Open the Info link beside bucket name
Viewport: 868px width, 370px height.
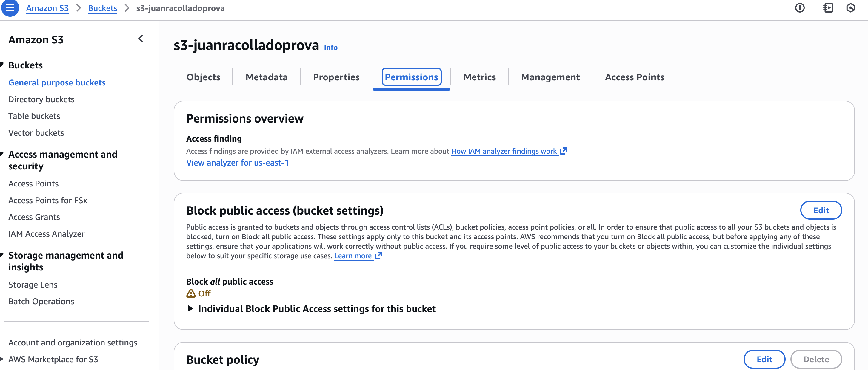[x=330, y=48]
